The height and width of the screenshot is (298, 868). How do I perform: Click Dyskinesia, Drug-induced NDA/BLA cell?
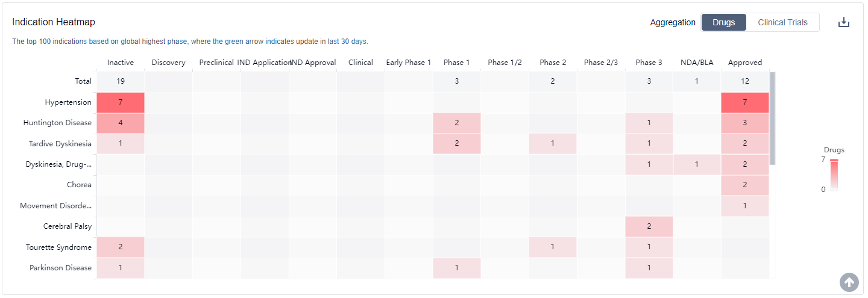coord(696,164)
